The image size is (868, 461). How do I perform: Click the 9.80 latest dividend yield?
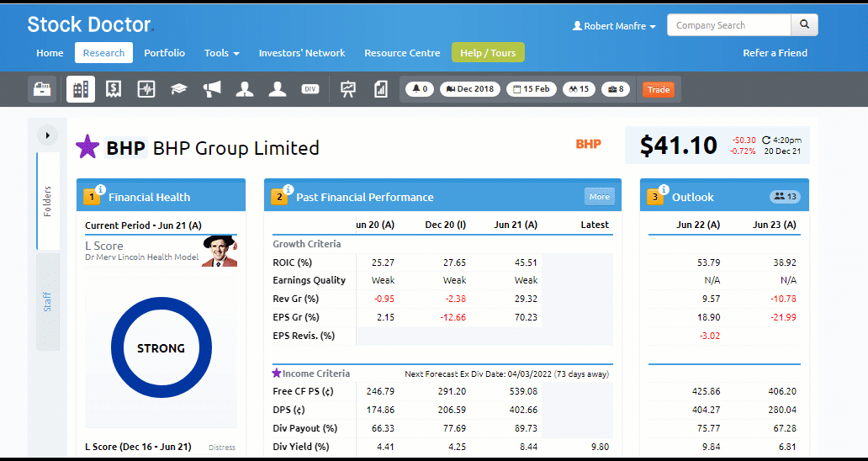pos(600,448)
